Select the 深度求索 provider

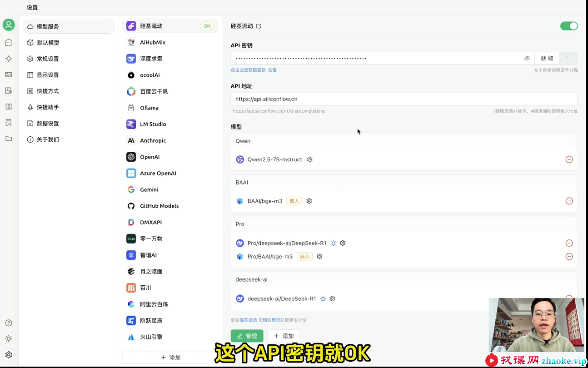point(170,59)
